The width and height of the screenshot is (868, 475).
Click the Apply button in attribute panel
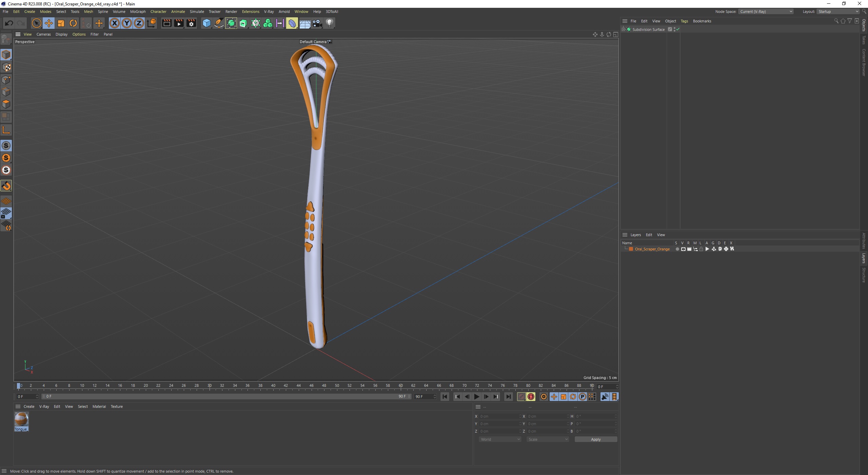tap(595, 439)
